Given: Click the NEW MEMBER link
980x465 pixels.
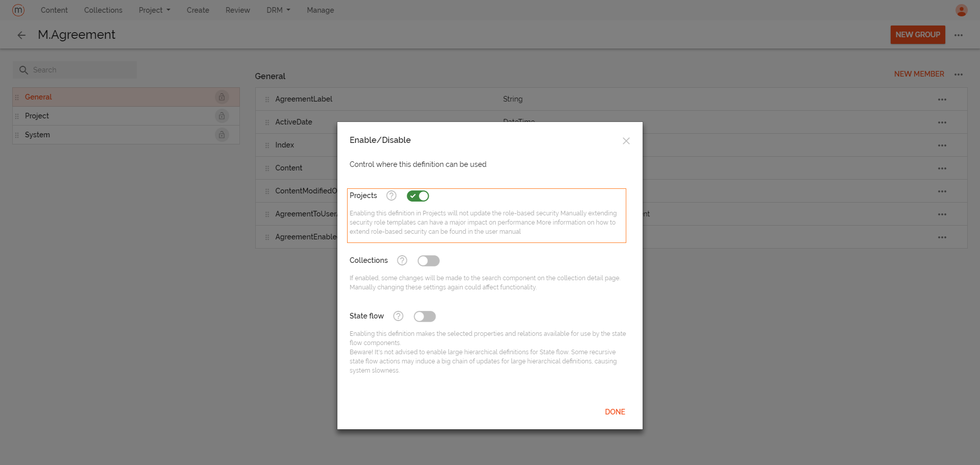Looking at the screenshot, I should [x=919, y=74].
